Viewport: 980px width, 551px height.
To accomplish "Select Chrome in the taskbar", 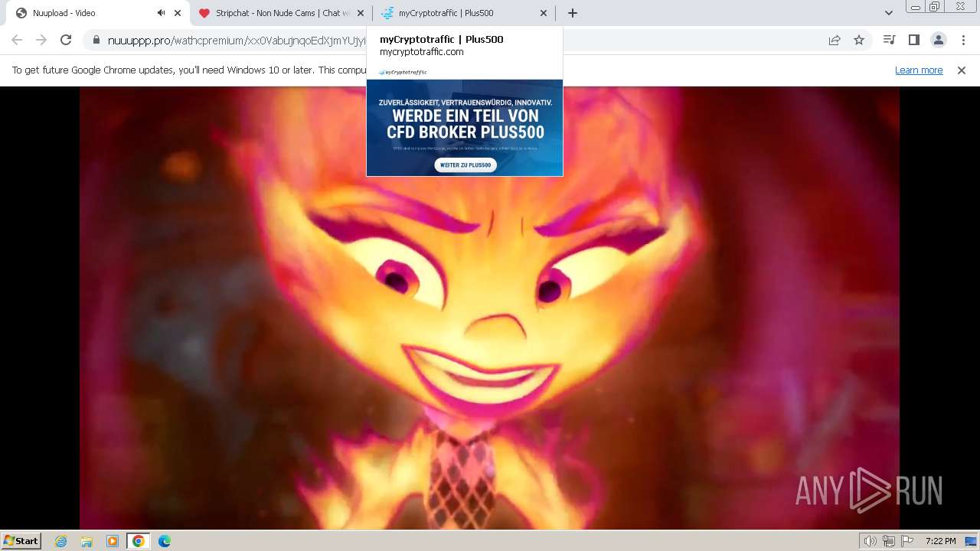I will (x=139, y=541).
